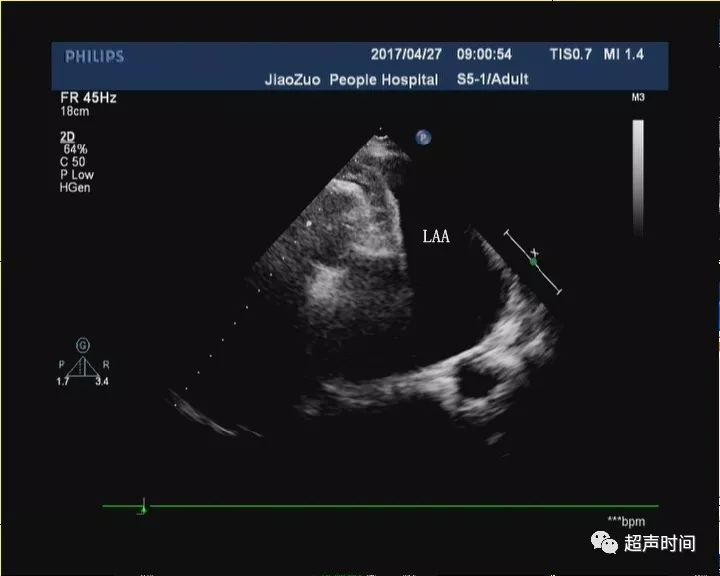Click the 2D mode label
Image resolution: width=720 pixels, height=576 pixels.
click(67, 136)
